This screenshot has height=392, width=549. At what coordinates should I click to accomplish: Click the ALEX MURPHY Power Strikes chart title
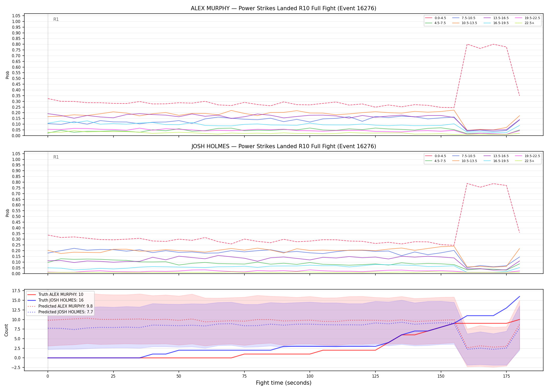tap(283, 8)
